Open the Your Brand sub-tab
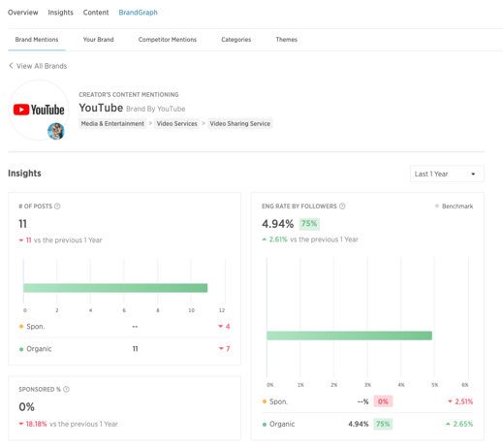This screenshot has width=503, height=448. pos(98,40)
